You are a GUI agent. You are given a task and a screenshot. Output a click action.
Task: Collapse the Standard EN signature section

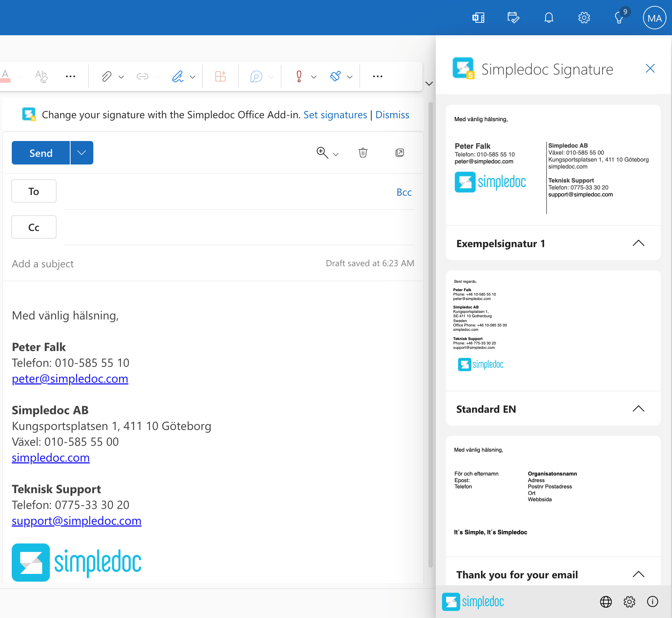click(638, 409)
